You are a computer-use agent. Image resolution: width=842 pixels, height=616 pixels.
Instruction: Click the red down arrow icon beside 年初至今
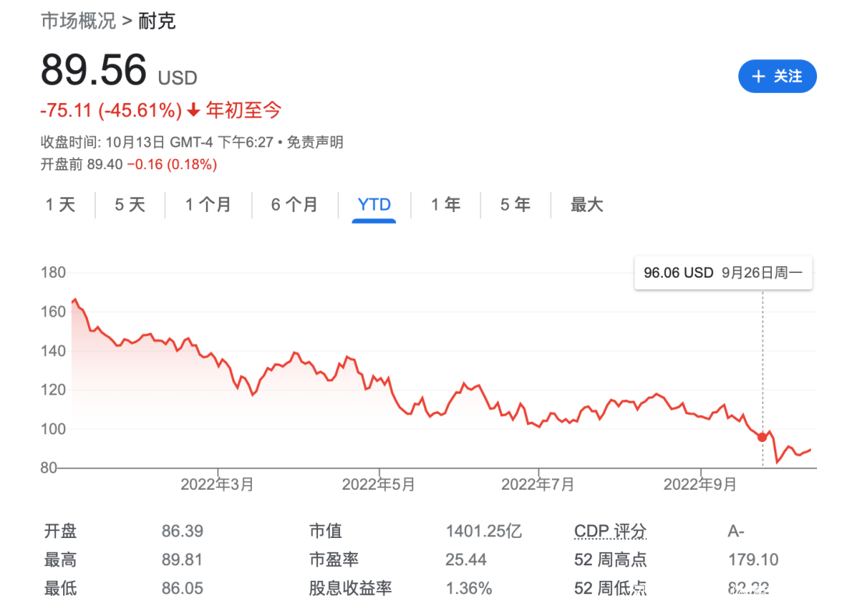coord(193,111)
